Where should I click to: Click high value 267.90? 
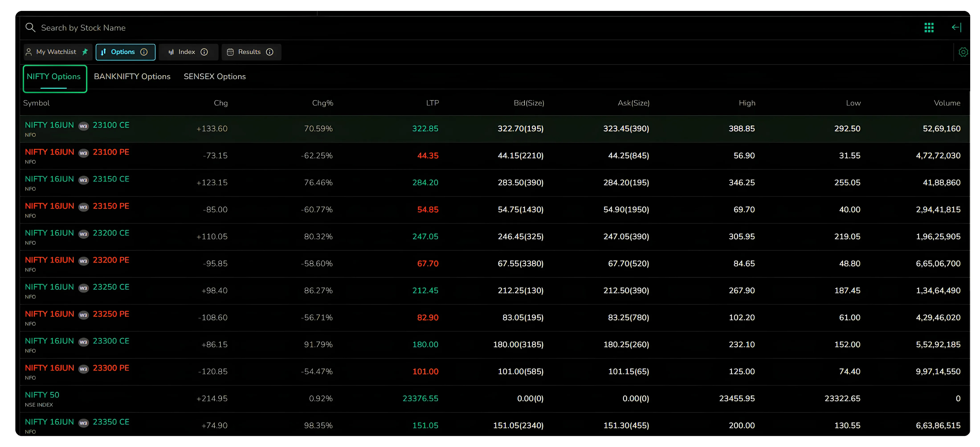(742, 291)
